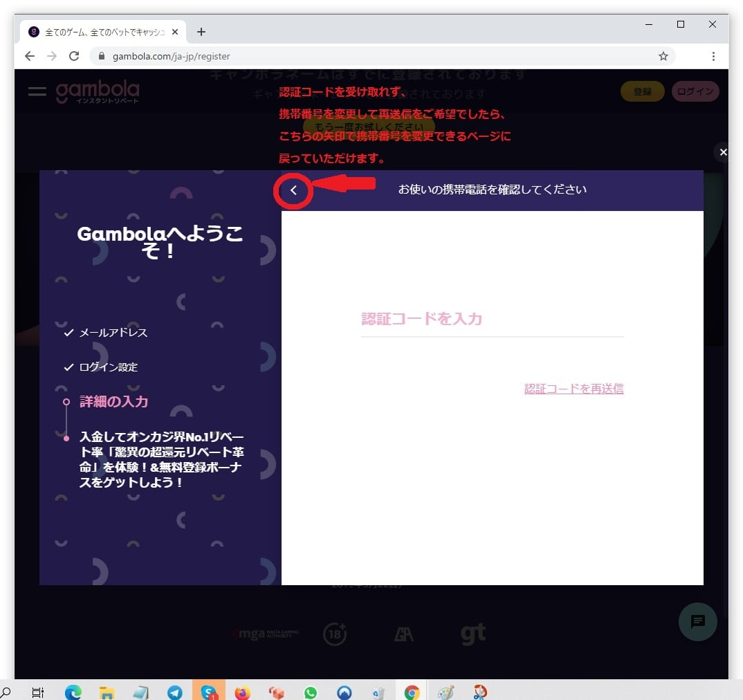Open File Explorer from the taskbar
743x700 pixels.
pyautogui.click(x=107, y=692)
